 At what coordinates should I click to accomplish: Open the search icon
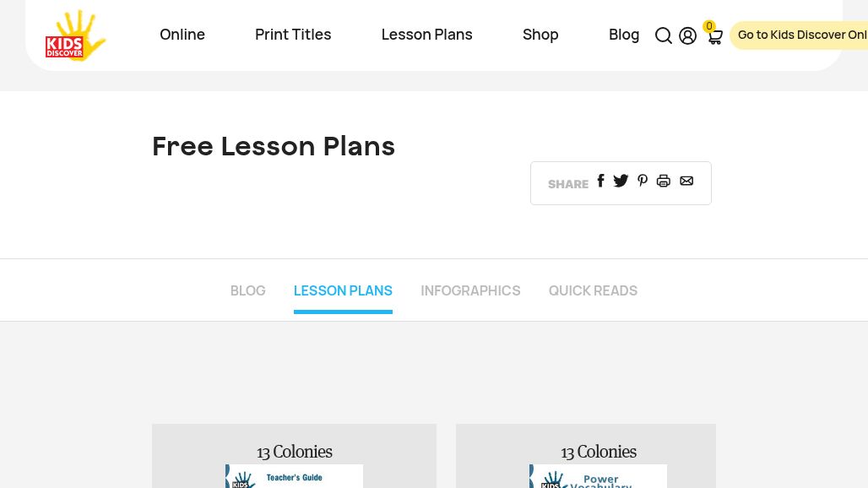664,35
